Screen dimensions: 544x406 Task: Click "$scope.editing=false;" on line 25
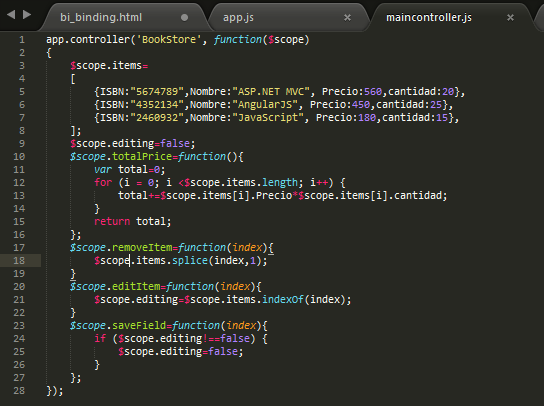[x=181, y=352]
